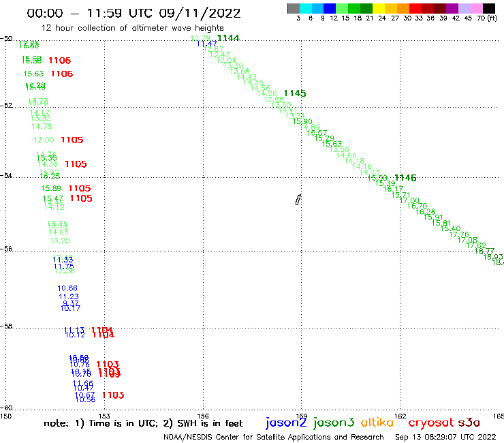Click the latitude axis label -58
The width and height of the screenshot is (504, 443).
[x=6, y=326]
